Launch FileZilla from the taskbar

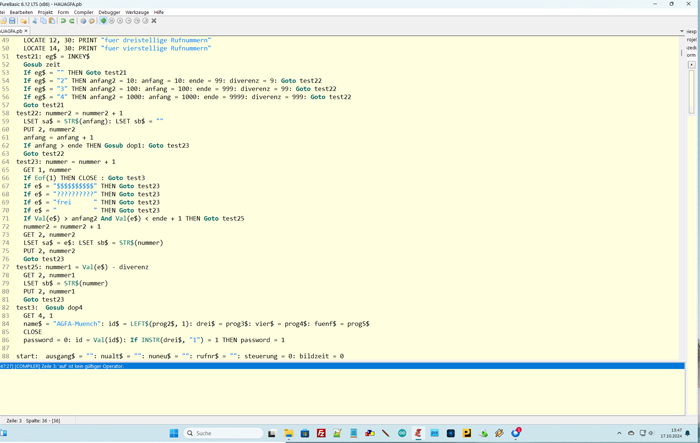321,433
